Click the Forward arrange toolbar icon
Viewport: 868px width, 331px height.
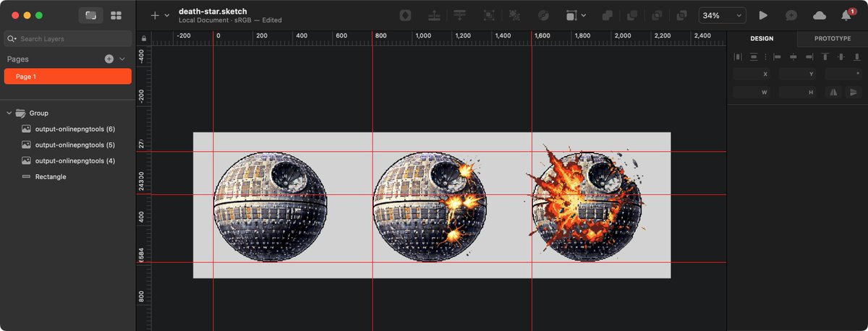pyautogui.click(x=434, y=15)
